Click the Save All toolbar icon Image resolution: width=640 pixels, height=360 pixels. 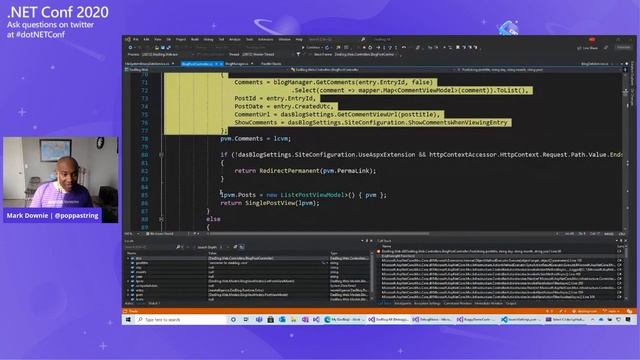pos(169,47)
